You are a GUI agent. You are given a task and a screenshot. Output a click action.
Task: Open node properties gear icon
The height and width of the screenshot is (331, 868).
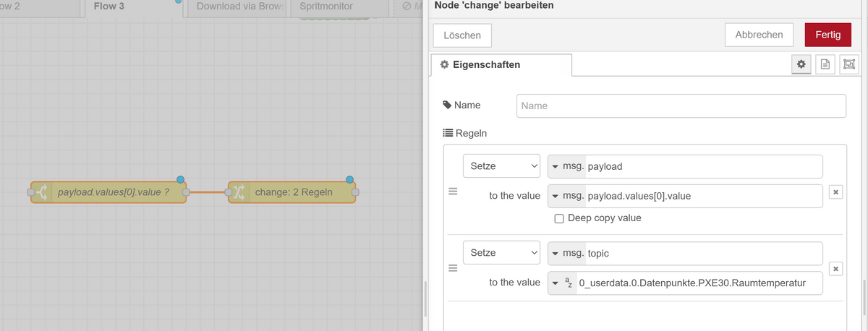pos(801,64)
